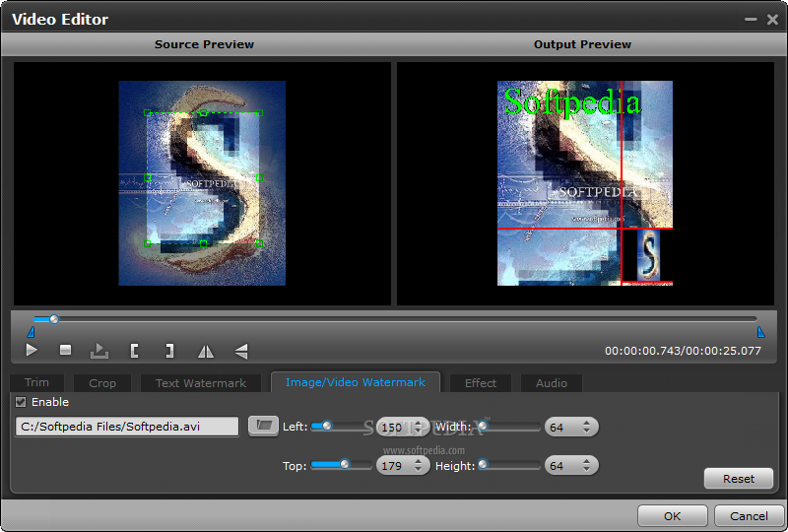Viewport: 788px width, 532px height.
Task: Click the top-left crop handle in Source Preview
Action: click(x=147, y=112)
